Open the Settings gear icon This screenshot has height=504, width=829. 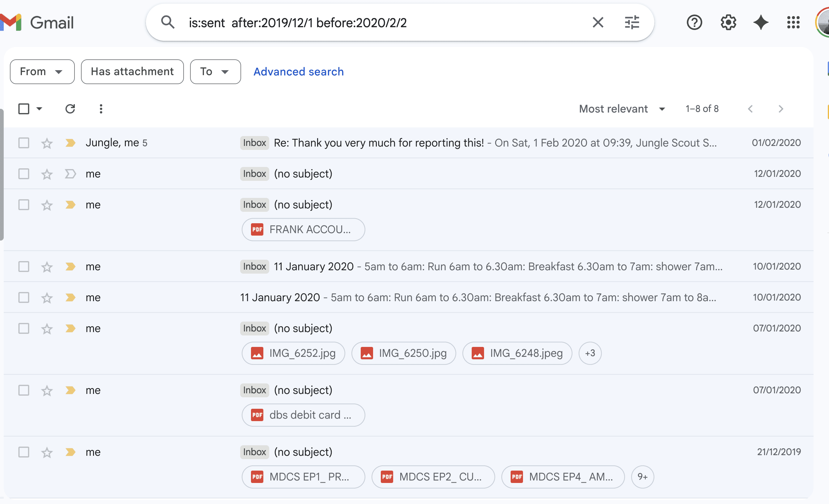[728, 23]
